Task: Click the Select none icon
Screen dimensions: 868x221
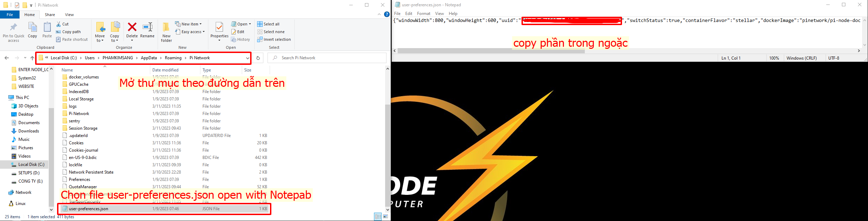Action: coord(260,32)
